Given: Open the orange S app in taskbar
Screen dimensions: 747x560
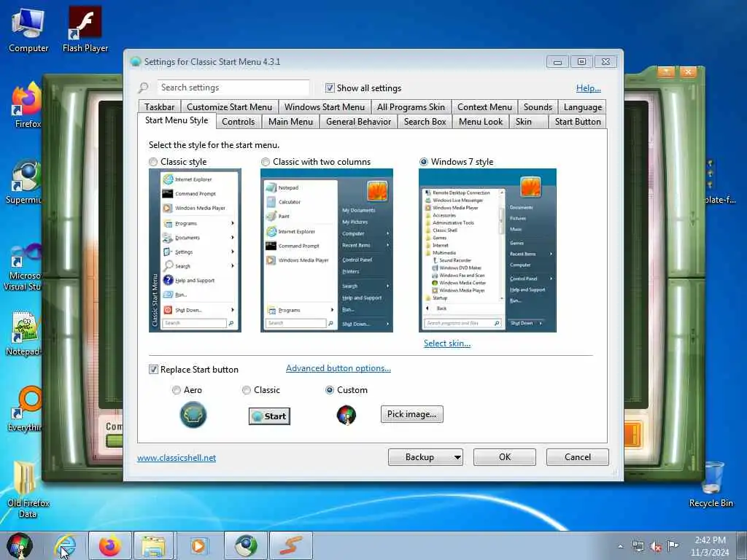Looking at the screenshot, I should (291, 545).
